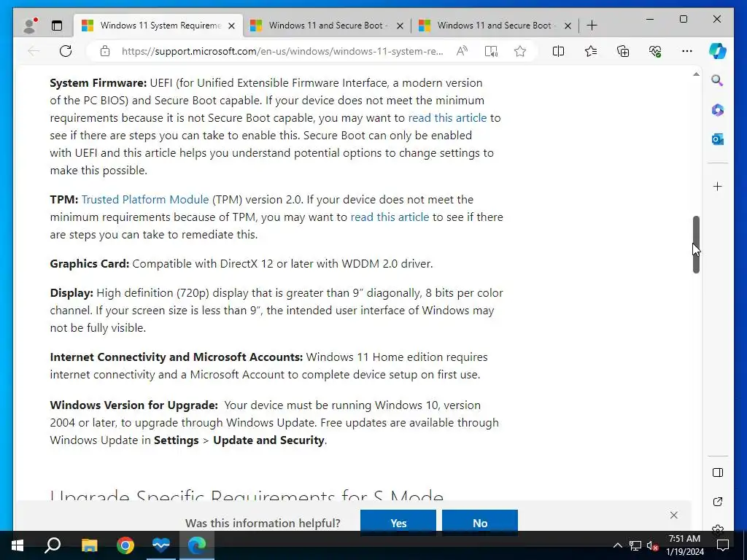Enter Immersive Reader from address bar
747x560 pixels.
pyautogui.click(x=491, y=51)
